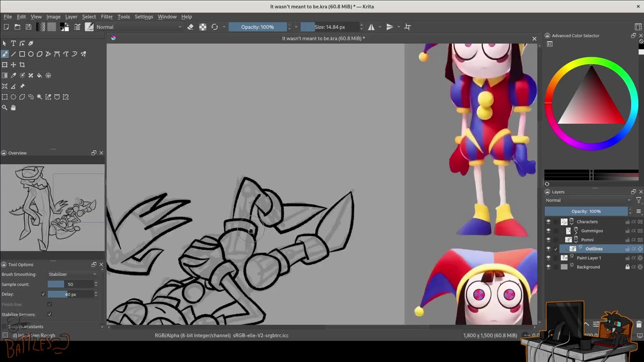Image resolution: width=644 pixels, height=362 pixels.
Task: Open mirror tool options arrow
Action: click(380, 27)
